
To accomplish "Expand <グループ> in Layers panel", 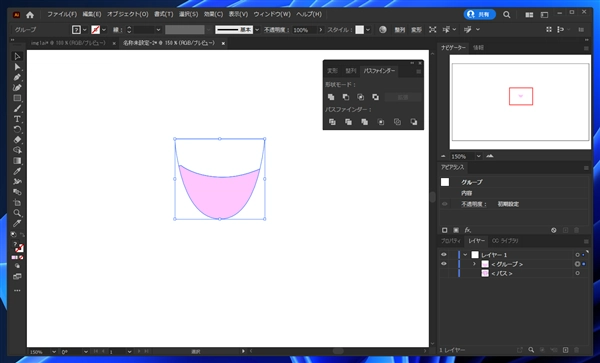I will coord(474,264).
